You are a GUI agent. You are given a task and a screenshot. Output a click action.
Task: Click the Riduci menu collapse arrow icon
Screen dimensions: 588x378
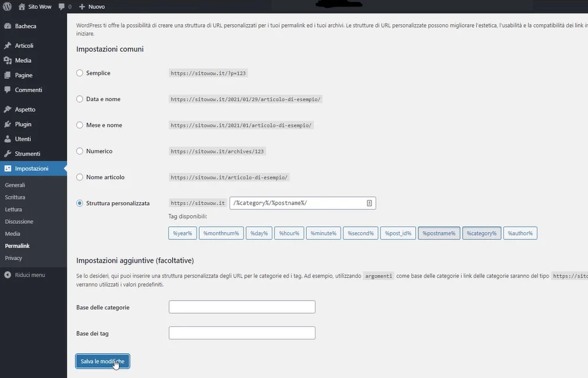coord(8,275)
